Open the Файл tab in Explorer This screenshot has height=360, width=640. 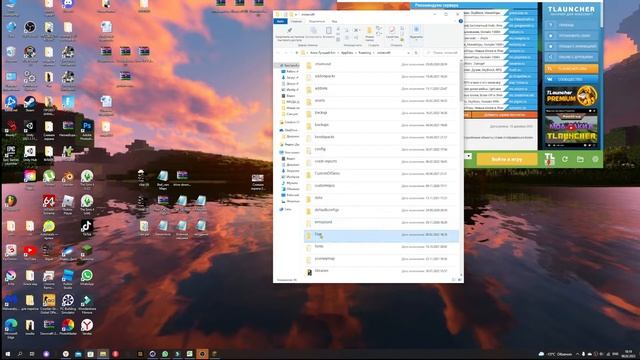point(280,21)
